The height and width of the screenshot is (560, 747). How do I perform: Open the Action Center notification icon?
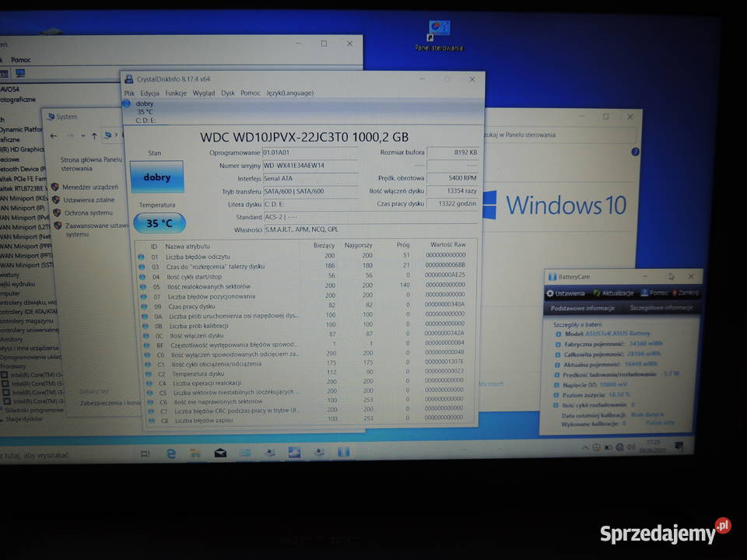pos(679,446)
